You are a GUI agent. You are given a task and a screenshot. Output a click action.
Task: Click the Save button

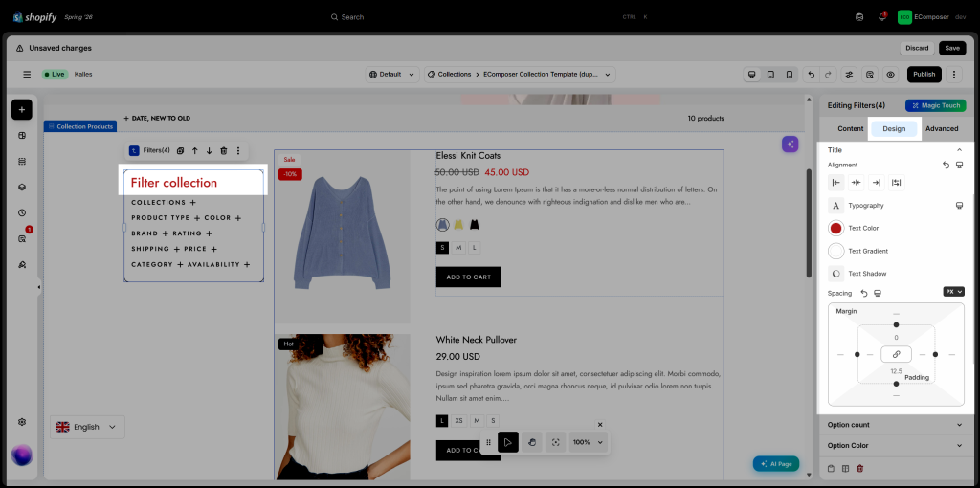click(952, 48)
